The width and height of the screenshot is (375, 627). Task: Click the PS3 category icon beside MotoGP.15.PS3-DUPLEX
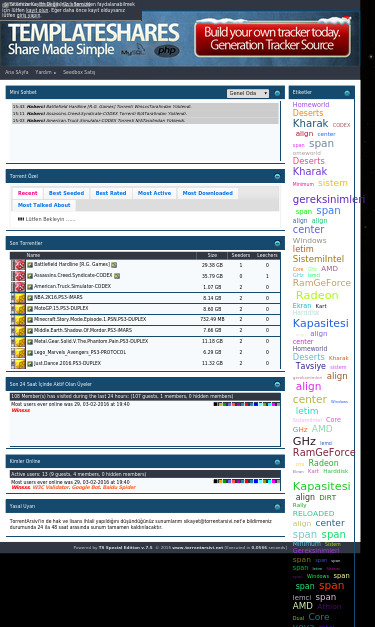pyautogui.click(x=18, y=309)
